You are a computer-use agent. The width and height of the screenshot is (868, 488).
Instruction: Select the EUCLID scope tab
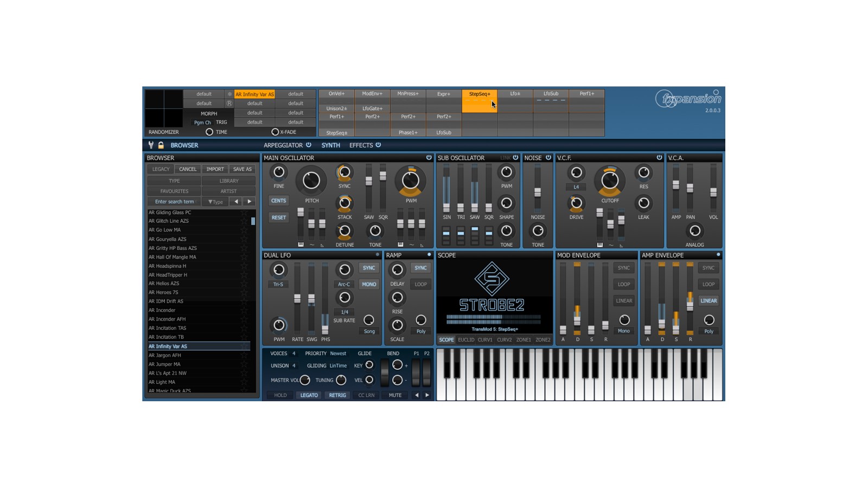pyautogui.click(x=466, y=340)
